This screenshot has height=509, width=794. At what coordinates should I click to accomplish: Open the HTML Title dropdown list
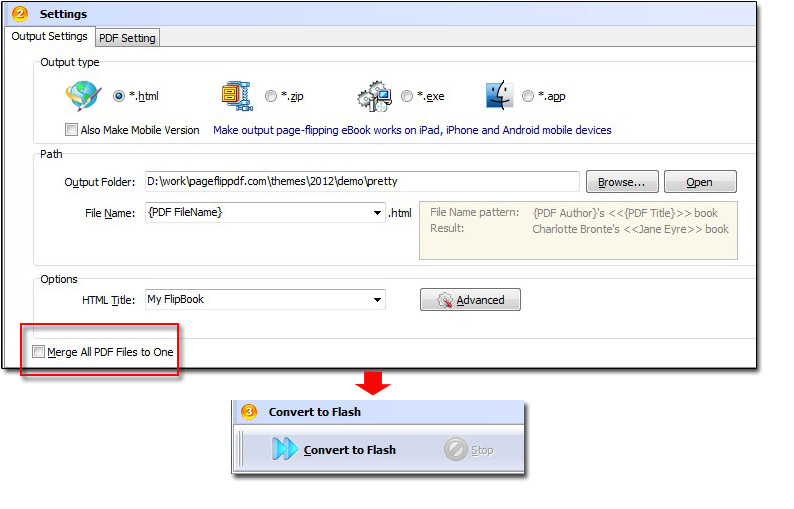pos(378,300)
